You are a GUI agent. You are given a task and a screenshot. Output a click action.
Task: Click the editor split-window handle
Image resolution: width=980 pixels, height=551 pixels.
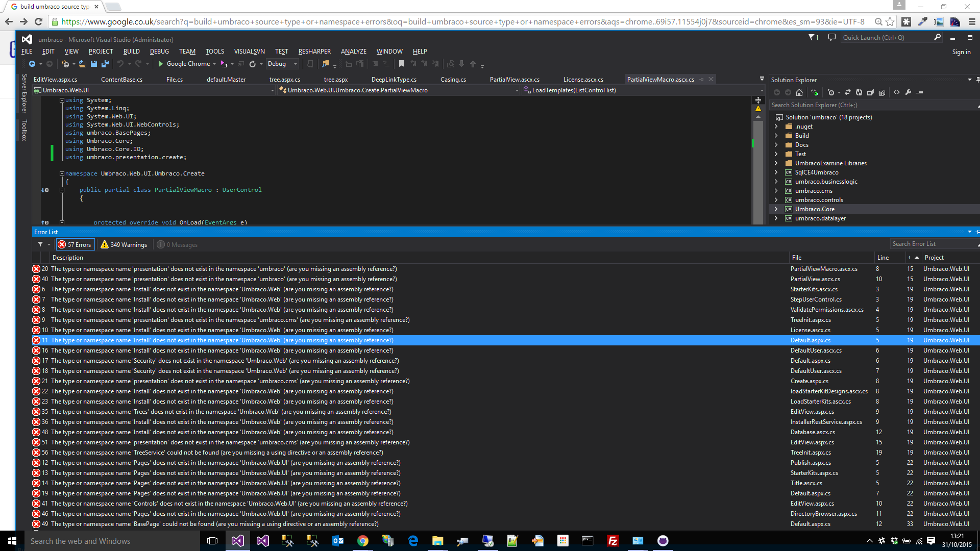[758, 101]
